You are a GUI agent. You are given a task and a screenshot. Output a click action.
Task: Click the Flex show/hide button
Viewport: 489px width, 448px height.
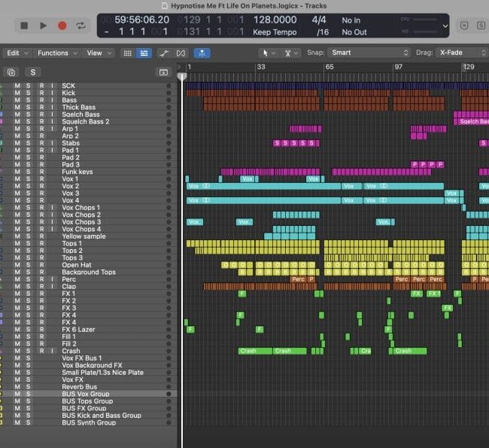point(181,53)
